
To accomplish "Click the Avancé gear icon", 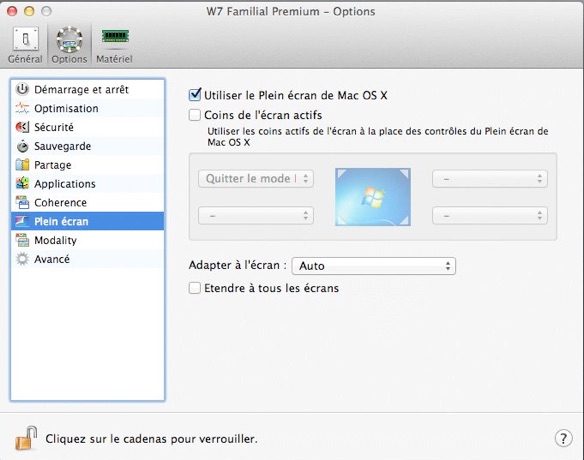I will coord(22,259).
